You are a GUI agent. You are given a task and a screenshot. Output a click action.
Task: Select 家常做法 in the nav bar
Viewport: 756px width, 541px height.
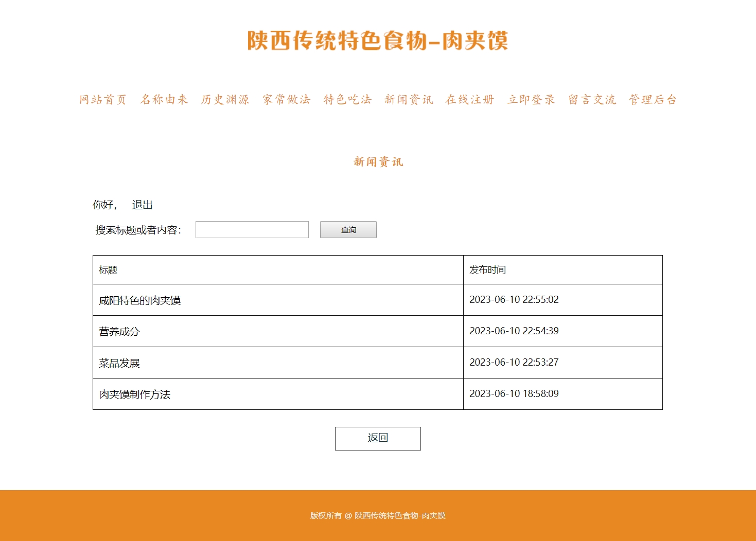pyautogui.click(x=287, y=100)
